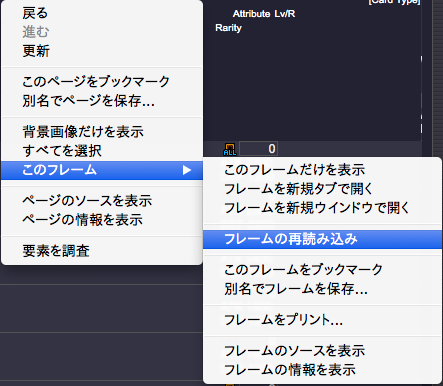The image size is (443, 386).
Task: Select 要素を調査 from the context menu
Action: pyautogui.click(x=102, y=251)
